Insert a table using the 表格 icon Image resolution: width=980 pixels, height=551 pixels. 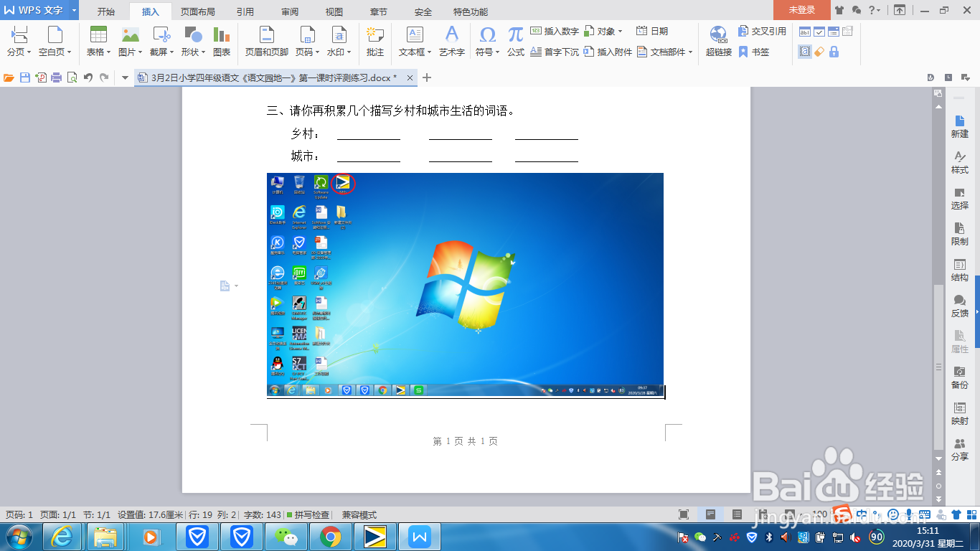pos(99,39)
